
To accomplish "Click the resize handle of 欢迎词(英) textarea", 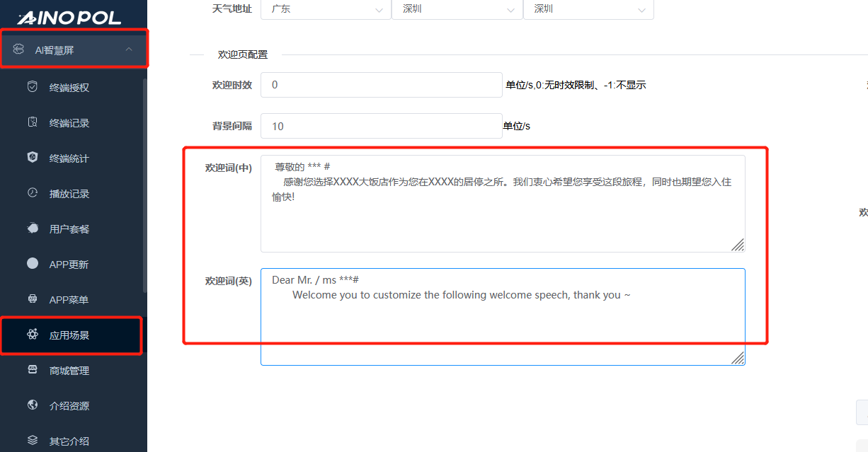I will [x=738, y=358].
